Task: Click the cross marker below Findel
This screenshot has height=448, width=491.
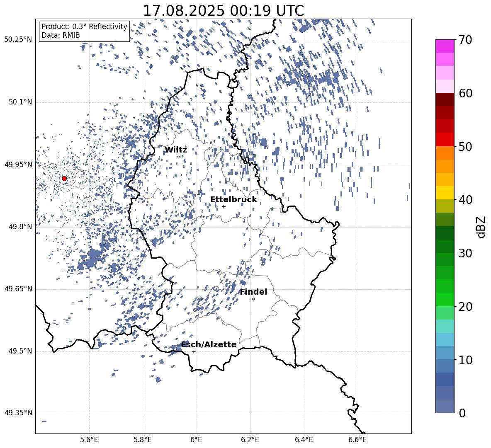Action: point(253,299)
